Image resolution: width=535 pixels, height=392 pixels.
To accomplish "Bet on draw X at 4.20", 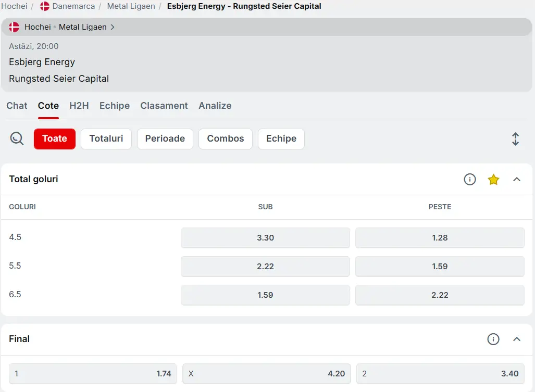I will click(266, 374).
